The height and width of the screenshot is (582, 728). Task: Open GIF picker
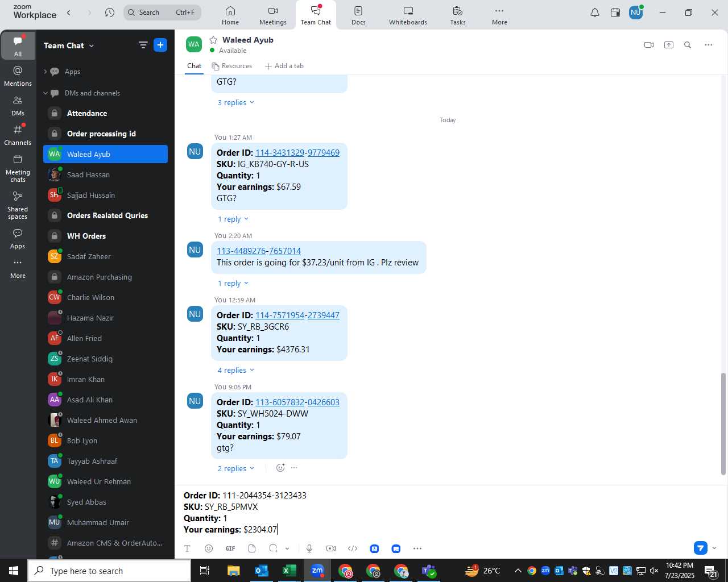(230, 548)
